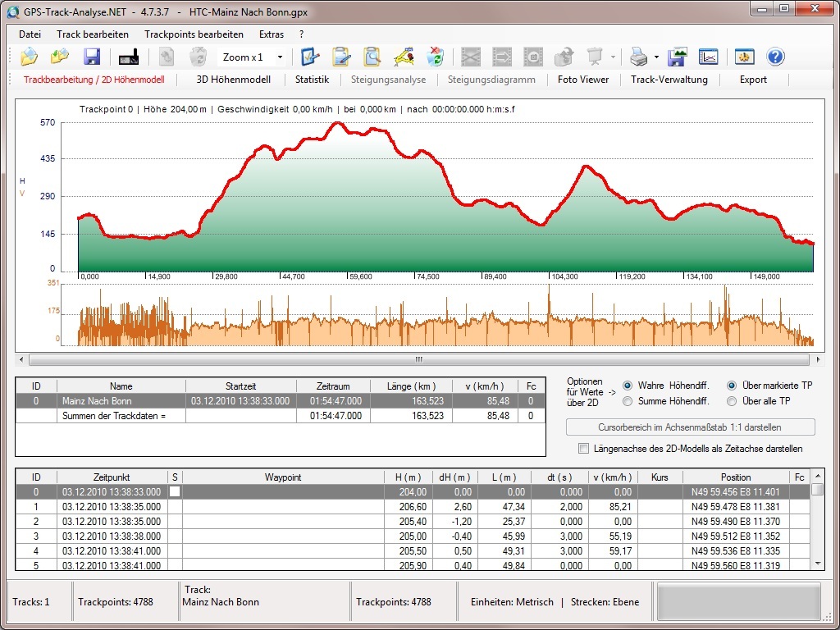840x630 pixels.
Task: Click the chart window icon in toolbar
Action: point(708,57)
